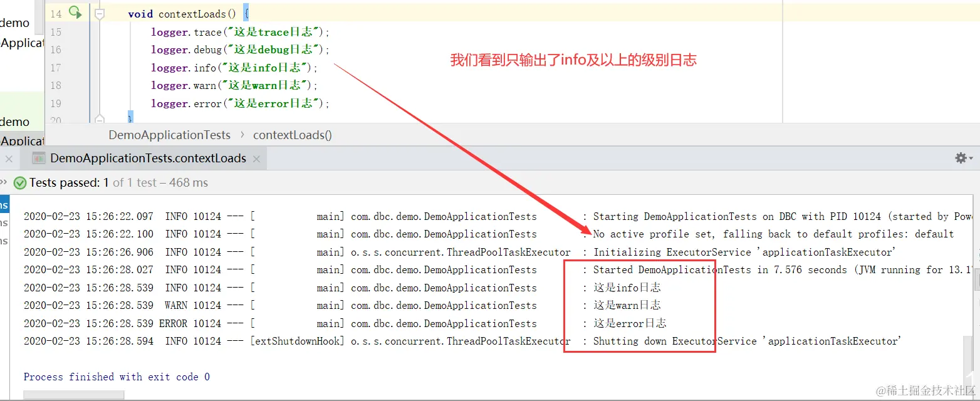980x401 pixels.
Task: Open the Run panel gear settings menu
Action: coord(964,158)
